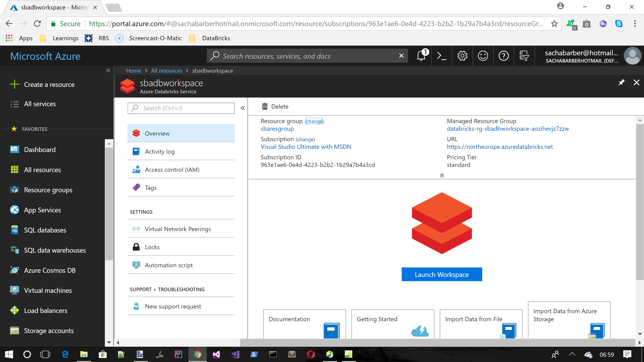Open Visual Studio Ultimate with MSDN link
Screen dimensions: 644x362
point(306,147)
